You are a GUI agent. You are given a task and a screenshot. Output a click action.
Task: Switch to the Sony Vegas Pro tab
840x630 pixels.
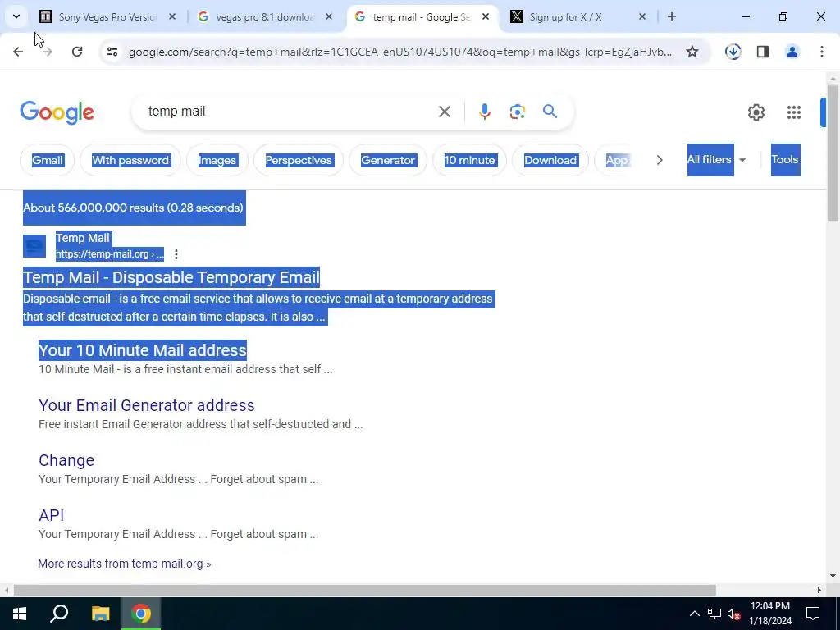click(106, 16)
